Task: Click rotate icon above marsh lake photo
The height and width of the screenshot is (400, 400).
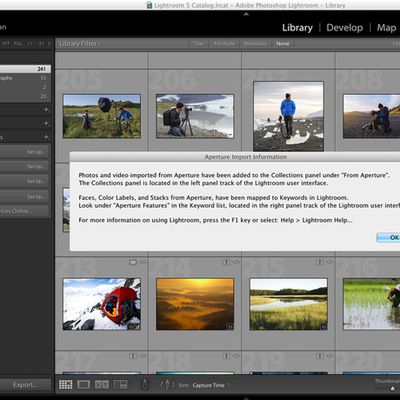Action: point(330,262)
